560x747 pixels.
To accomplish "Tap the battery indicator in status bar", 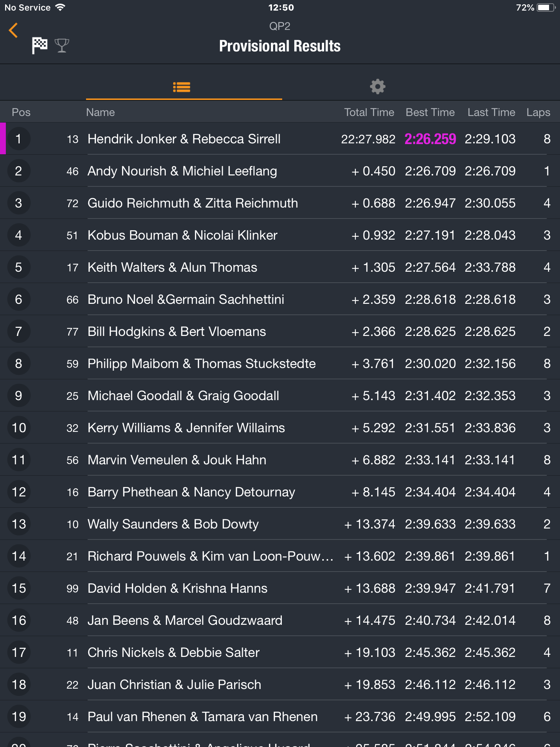I will pos(546,8).
